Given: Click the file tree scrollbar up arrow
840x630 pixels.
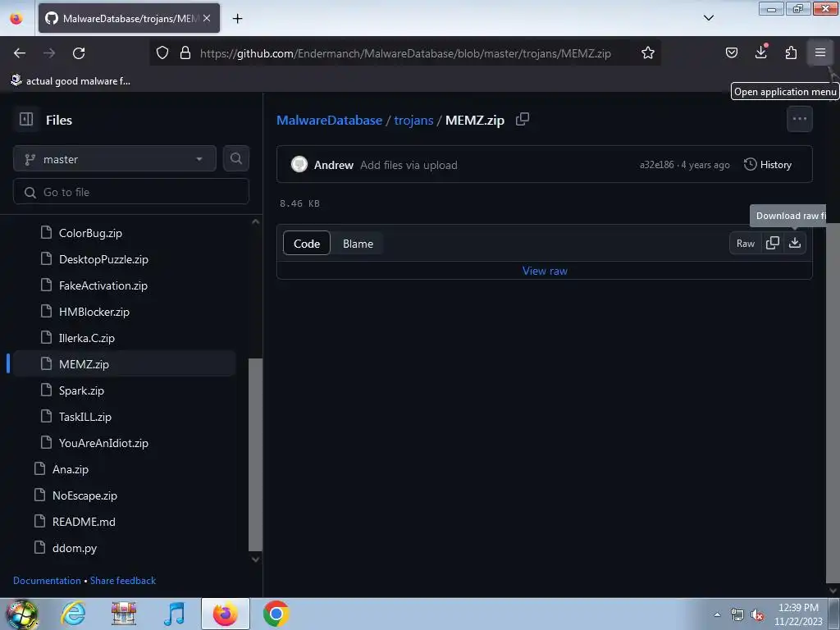Looking at the screenshot, I should 256,221.
